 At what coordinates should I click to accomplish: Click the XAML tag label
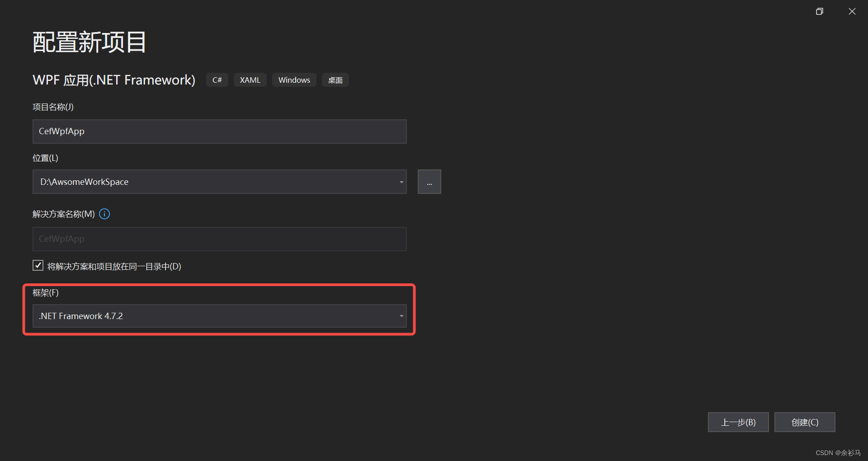(x=250, y=80)
